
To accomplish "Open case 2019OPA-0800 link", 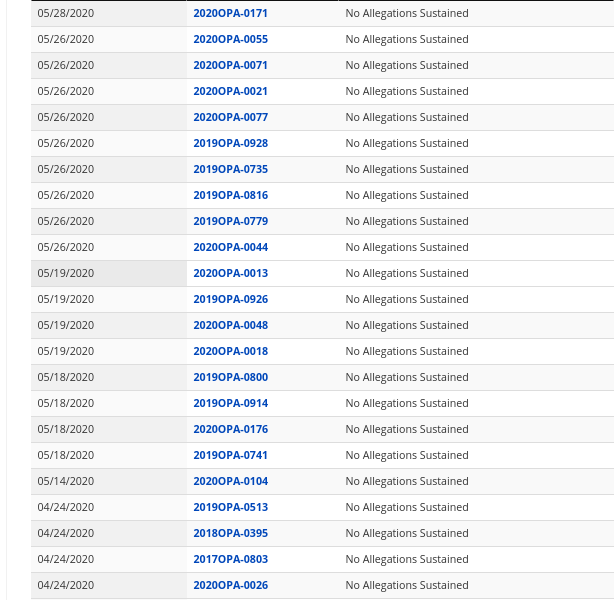I will pos(231,377).
